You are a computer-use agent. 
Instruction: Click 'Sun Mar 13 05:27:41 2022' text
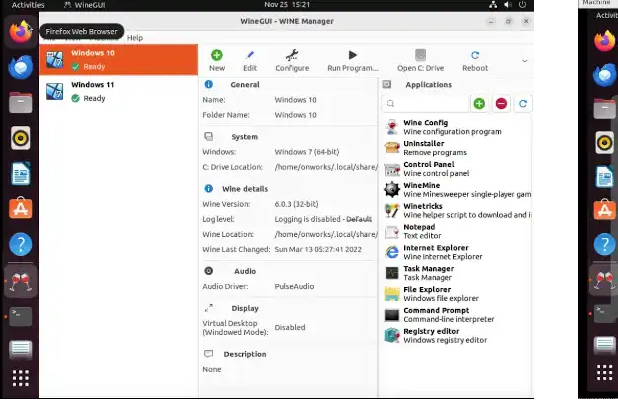tap(318, 249)
